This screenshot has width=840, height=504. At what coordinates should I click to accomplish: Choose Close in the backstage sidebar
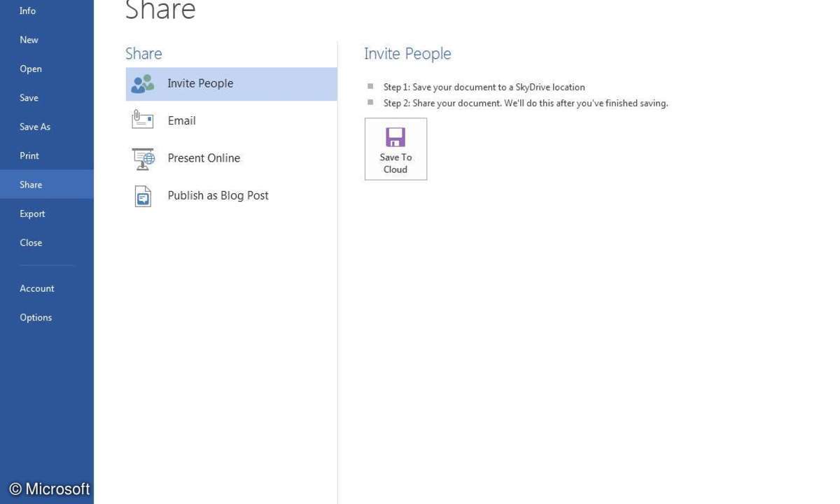click(x=47, y=243)
